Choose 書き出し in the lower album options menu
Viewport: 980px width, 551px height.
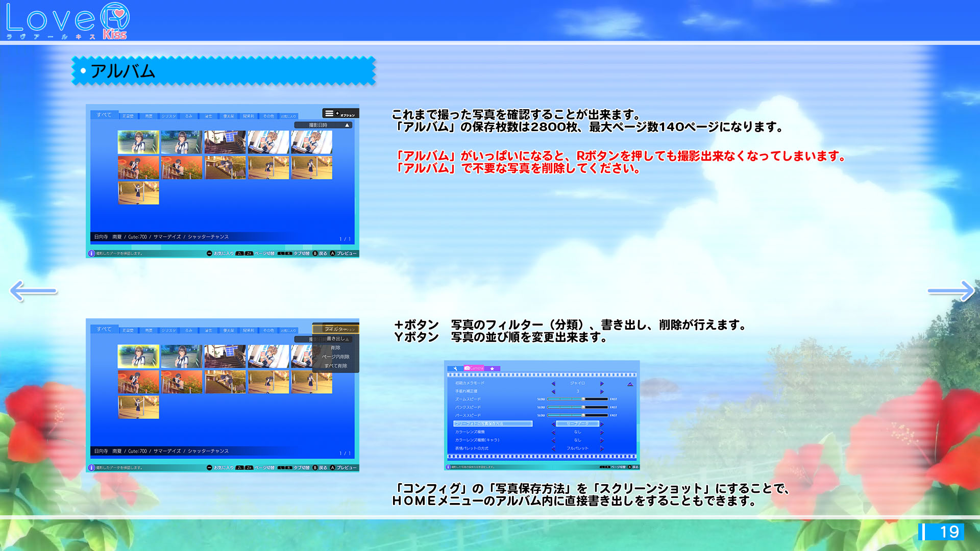click(335, 339)
